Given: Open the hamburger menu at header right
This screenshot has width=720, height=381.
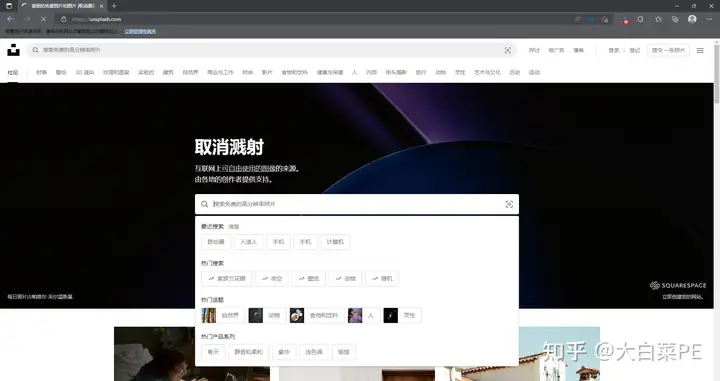Looking at the screenshot, I should coord(700,50).
